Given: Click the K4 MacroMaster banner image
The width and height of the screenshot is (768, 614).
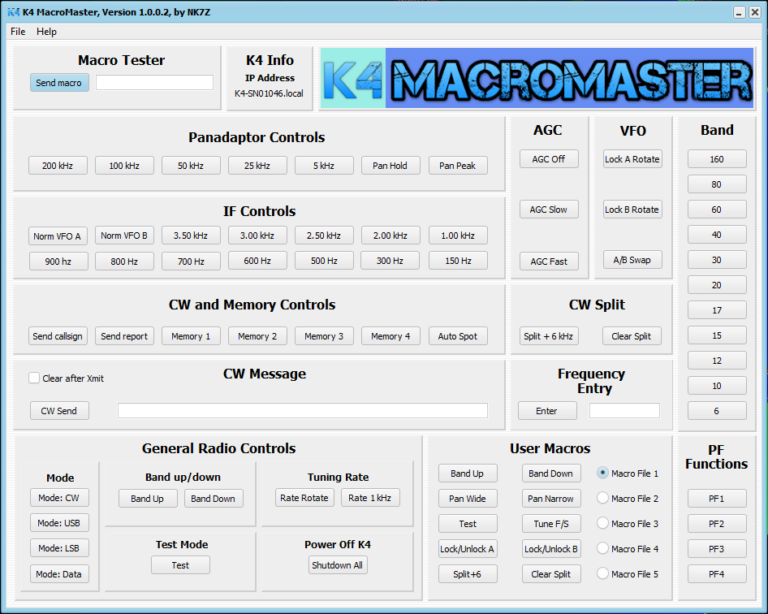Looking at the screenshot, I should coord(537,78).
